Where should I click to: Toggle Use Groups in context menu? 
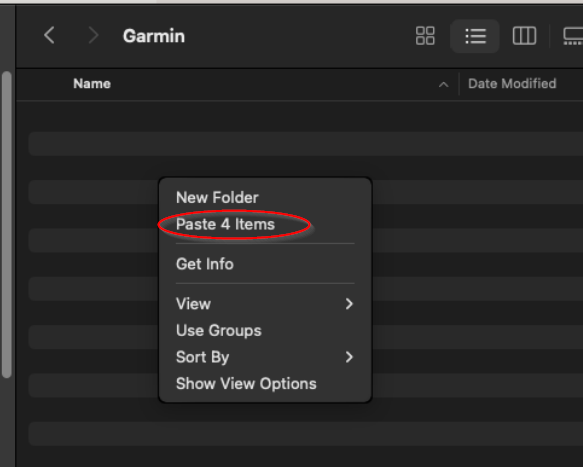[x=219, y=331]
